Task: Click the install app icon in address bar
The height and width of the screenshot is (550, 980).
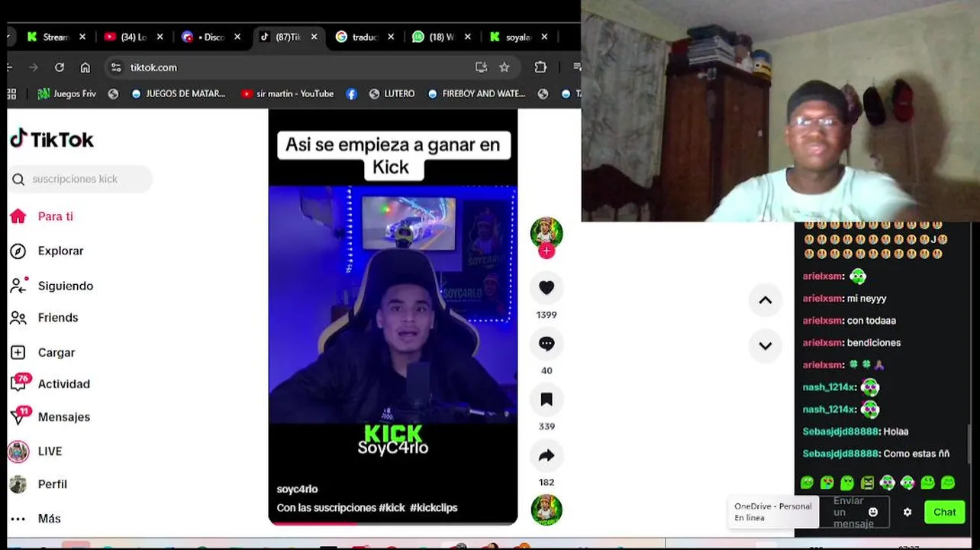Action: click(481, 67)
